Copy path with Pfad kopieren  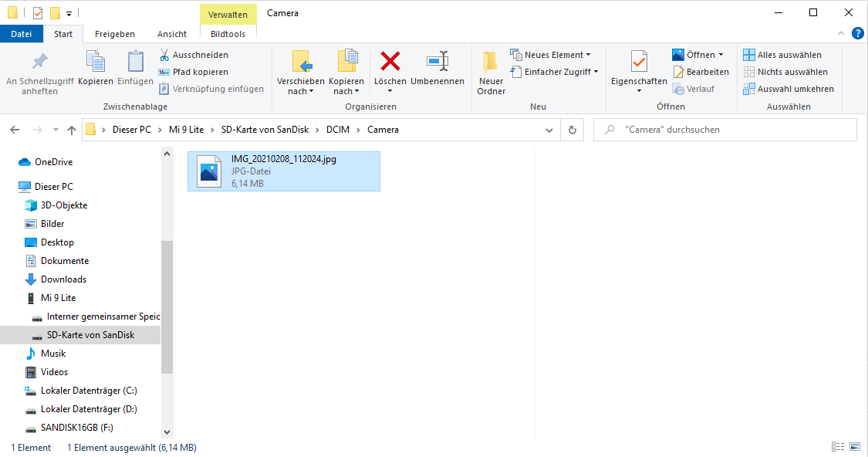pos(194,72)
